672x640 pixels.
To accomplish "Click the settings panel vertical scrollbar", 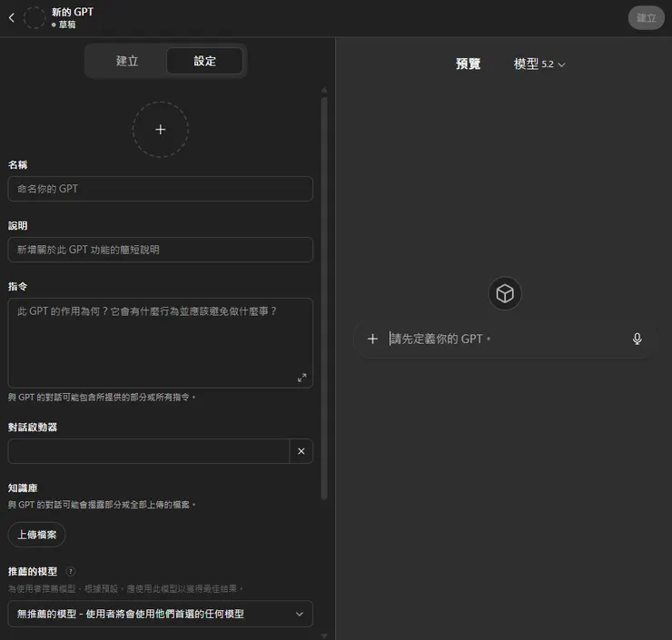I will point(324,298).
